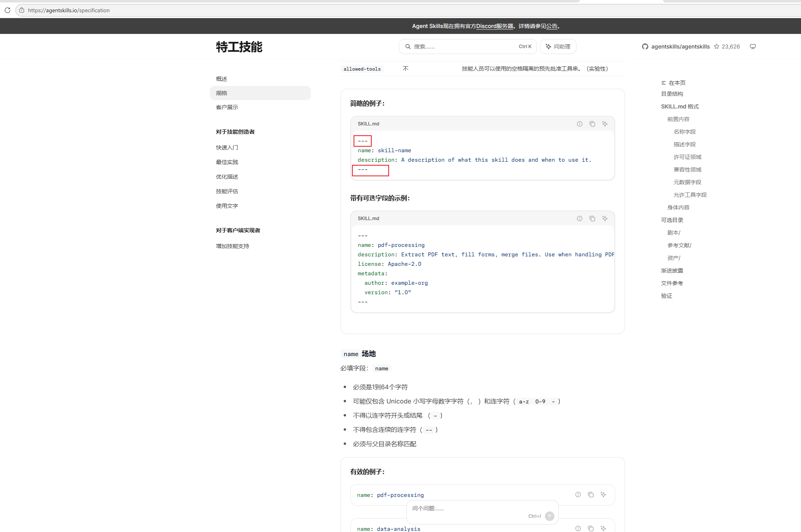Click the site info lock icon in address bar

[x=22, y=10]
